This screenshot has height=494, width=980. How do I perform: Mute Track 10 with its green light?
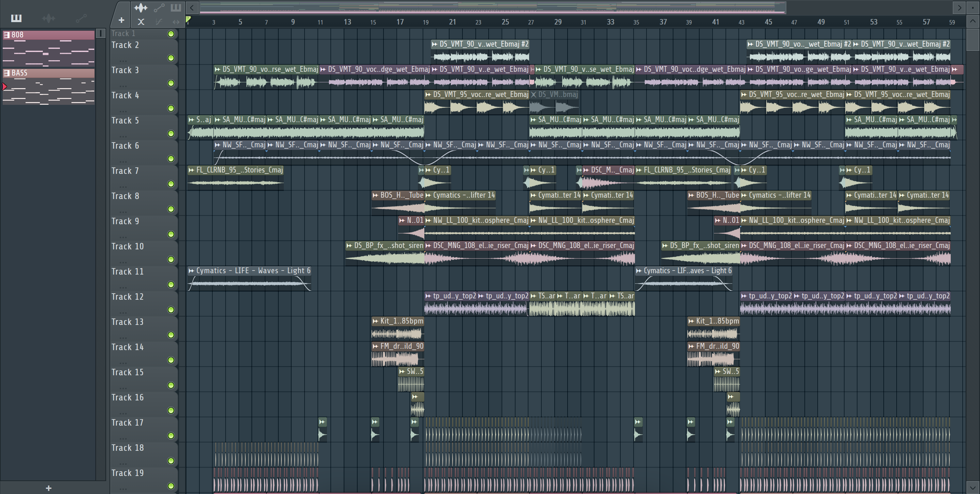[171, 259]
